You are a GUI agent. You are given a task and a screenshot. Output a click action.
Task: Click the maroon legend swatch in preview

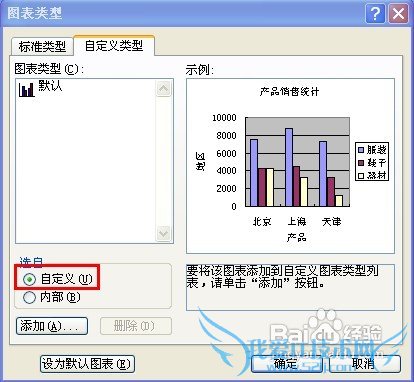click(360, 163)
